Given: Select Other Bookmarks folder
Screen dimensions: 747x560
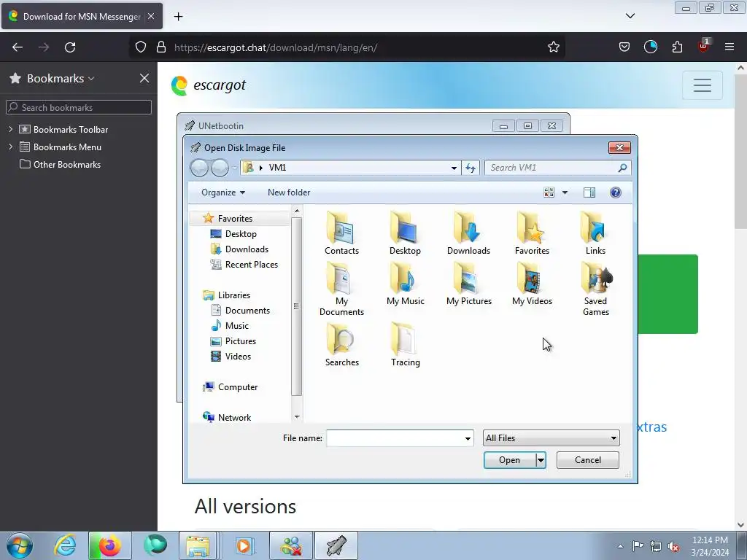Looking at the screenshot, I should click(x=60, y=164).
